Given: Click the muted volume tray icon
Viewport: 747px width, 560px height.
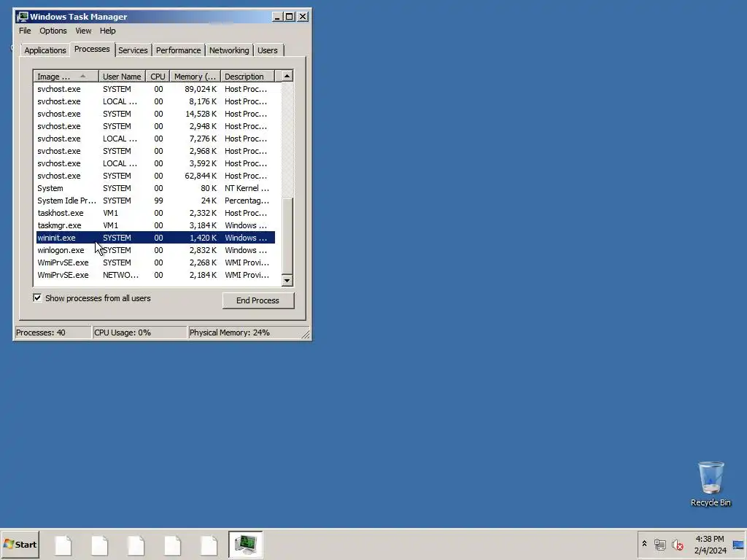Looking at the screenshot, I should pyautogui.click(x=677, y=544).
